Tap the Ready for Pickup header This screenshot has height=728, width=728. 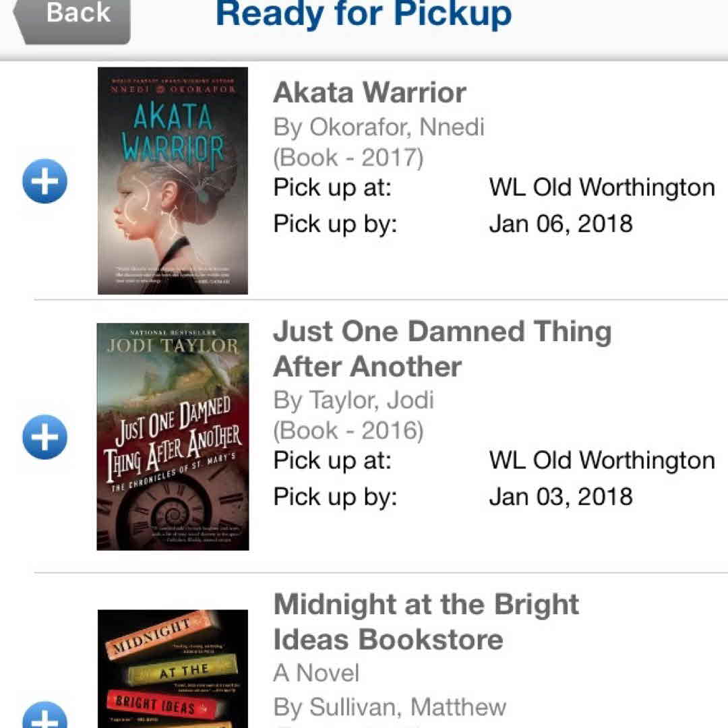[x=363, y=15]
